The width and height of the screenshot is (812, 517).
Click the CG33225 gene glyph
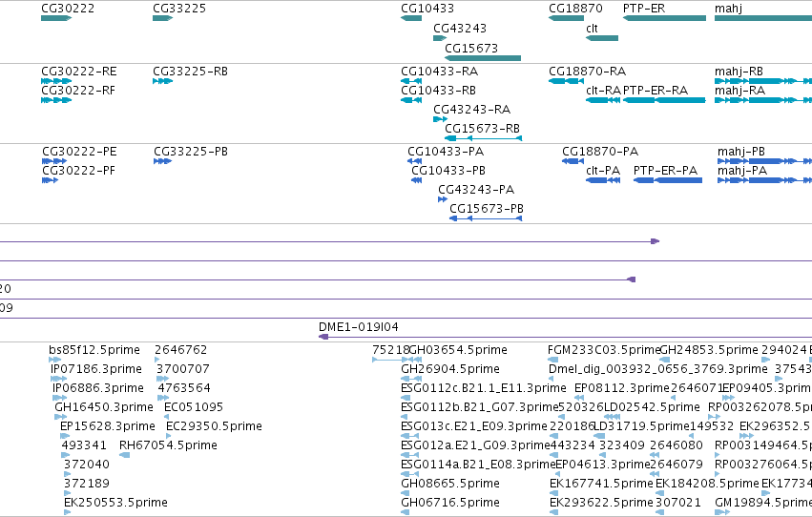point(162,18)
